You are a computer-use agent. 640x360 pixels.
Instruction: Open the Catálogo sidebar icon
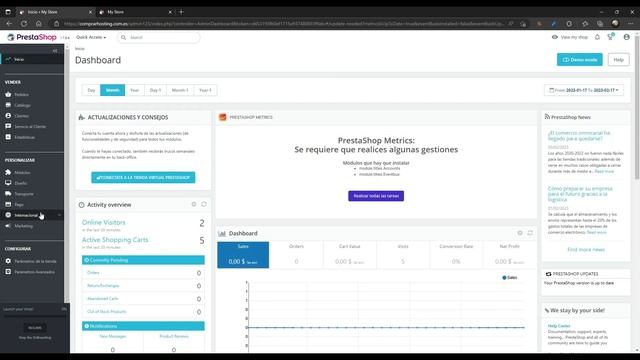[x=8, y=105]
